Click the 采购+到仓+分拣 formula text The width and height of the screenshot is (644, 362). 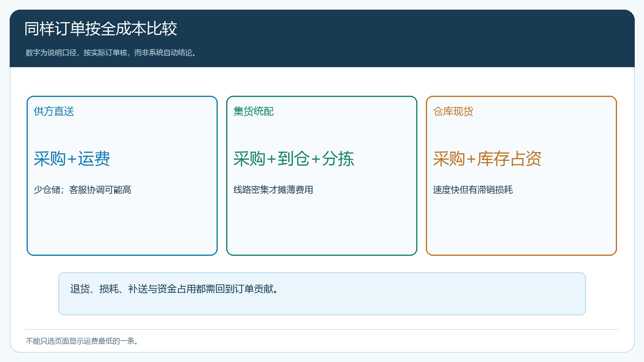pyautogui.click(x=294, y=158)
